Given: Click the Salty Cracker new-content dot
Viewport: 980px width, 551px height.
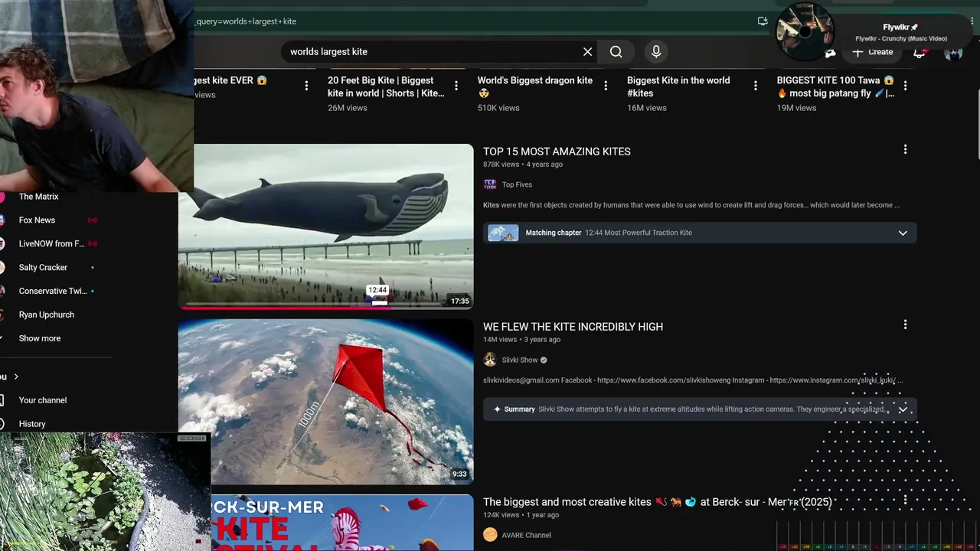Looking at the screenshot, I should tap(93, 268).
